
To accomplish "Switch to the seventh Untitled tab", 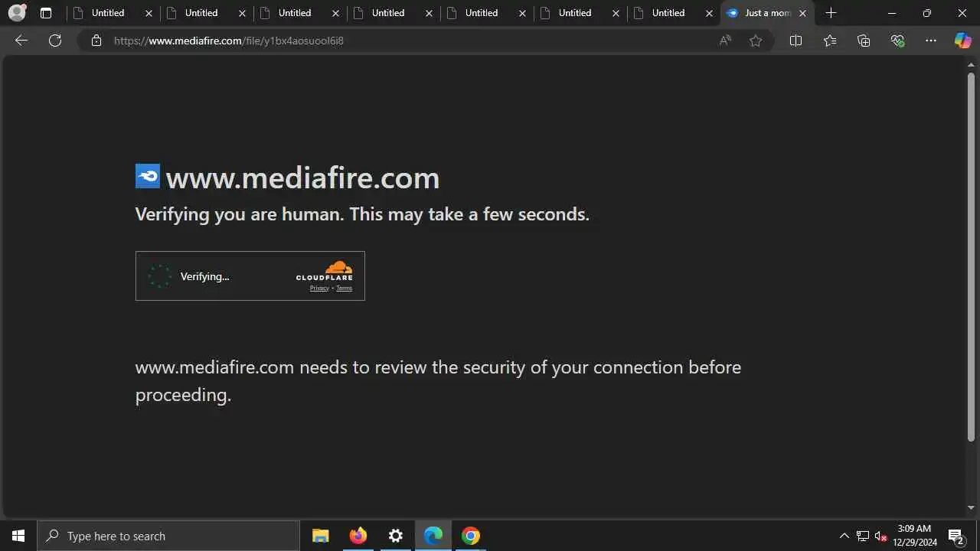I will coord(674,13).
